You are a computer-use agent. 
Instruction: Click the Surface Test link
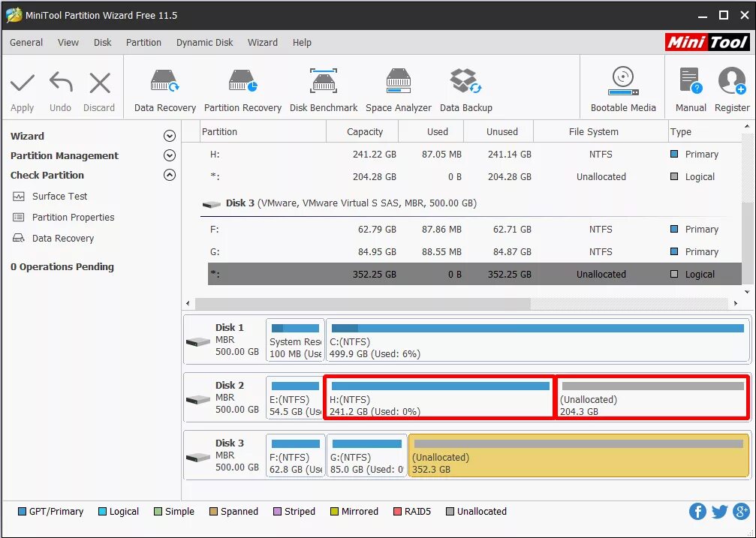click(60, 196)
